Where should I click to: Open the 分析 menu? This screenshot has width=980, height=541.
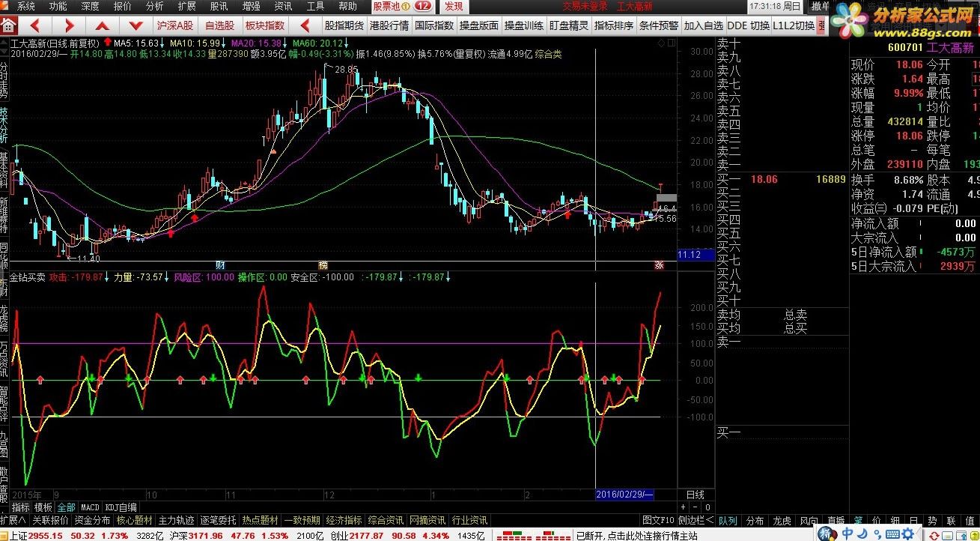coord(155,6)
